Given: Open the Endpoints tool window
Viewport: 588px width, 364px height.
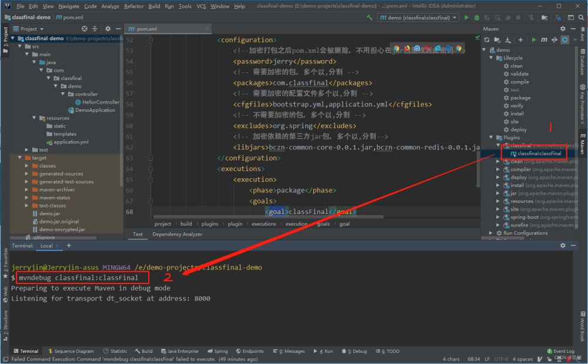Looking at the screenshot, I should (250, 351).
